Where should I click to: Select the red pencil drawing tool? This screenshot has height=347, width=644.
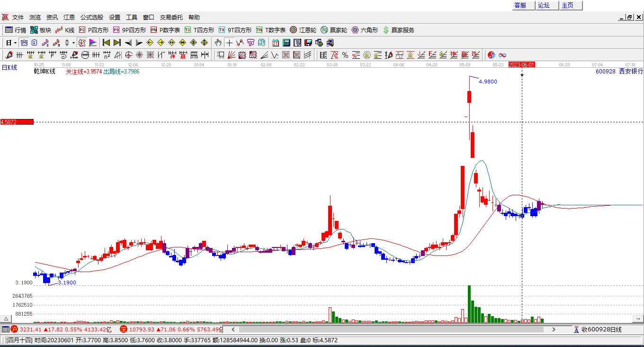(9, 55)
